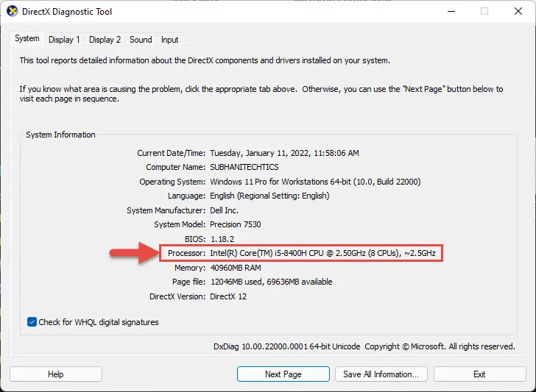Click the System Model label

click(x=180, y=224)
